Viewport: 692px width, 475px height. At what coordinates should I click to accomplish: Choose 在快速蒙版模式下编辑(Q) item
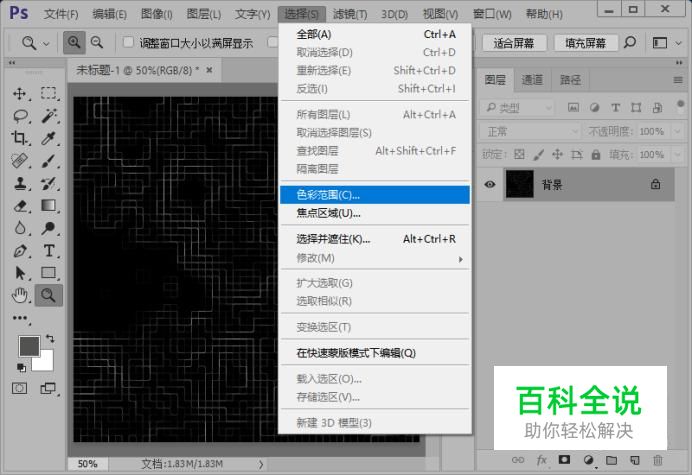[375, 353]
